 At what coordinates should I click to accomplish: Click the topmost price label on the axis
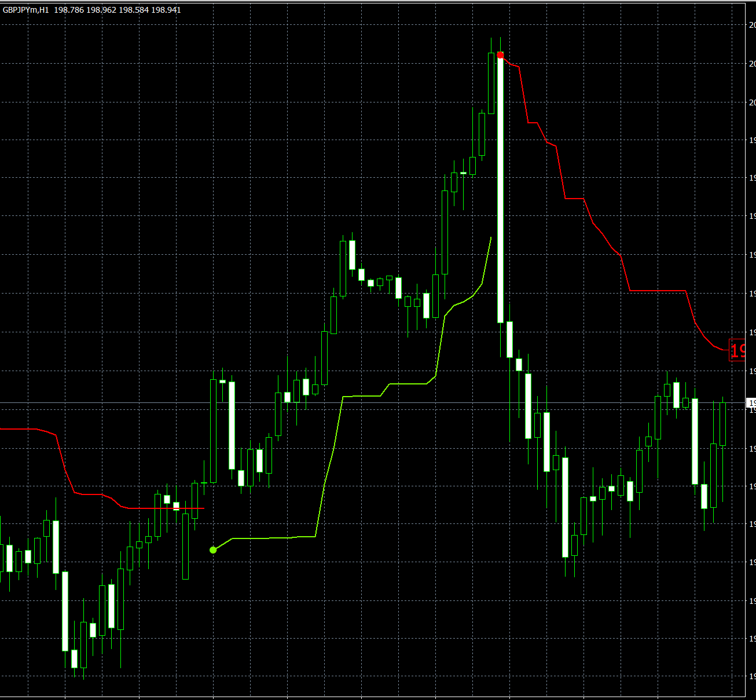click(752, 25)
